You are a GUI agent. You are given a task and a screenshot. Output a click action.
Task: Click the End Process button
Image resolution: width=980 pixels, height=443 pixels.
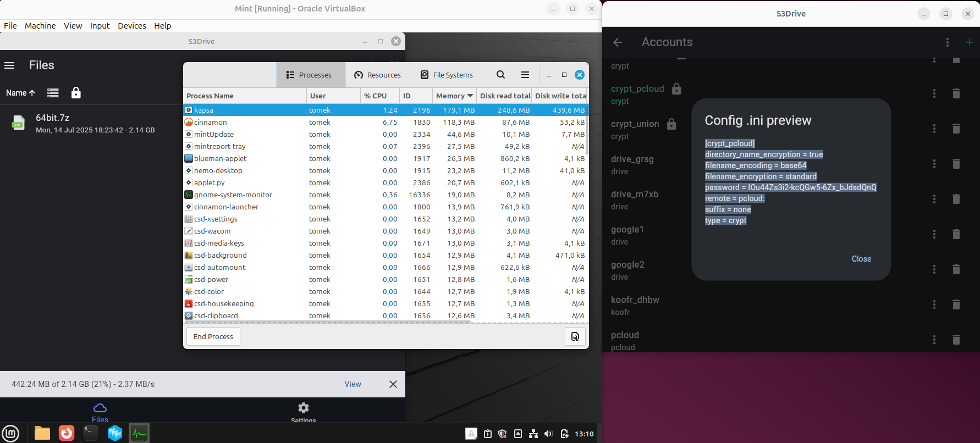click(x=213, y=336)
